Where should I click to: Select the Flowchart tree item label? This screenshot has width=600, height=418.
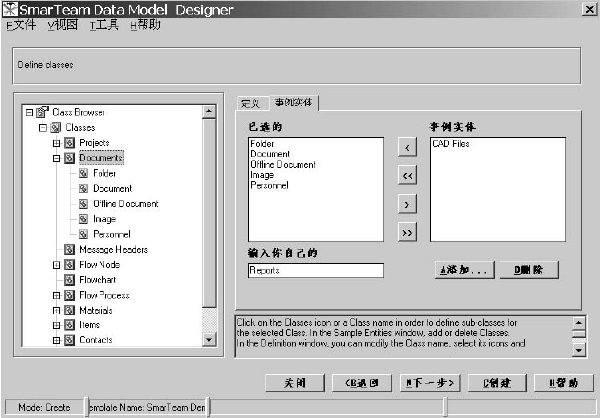[x=98, y=280]
